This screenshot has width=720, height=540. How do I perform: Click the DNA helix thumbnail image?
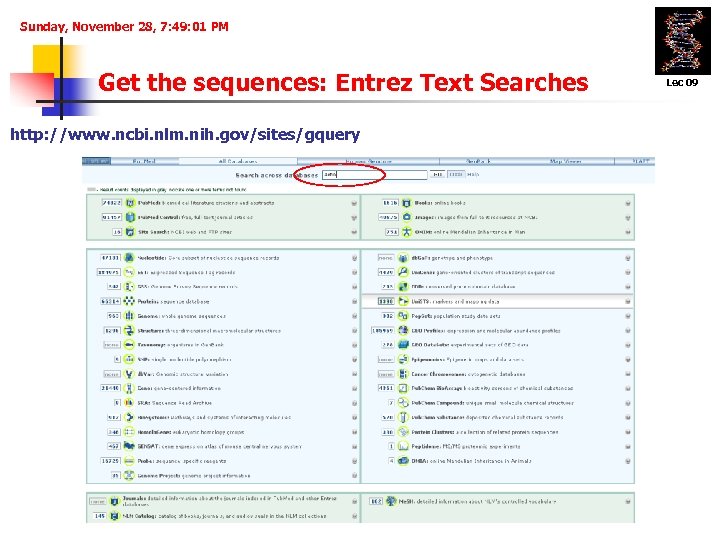tap(682, 41)
